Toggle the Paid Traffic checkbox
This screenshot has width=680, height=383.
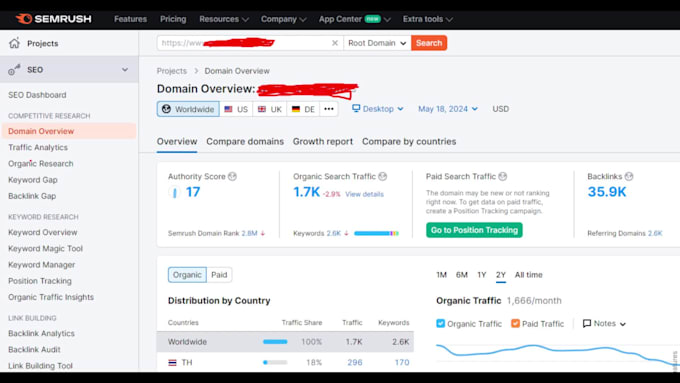tap(515, 324)
